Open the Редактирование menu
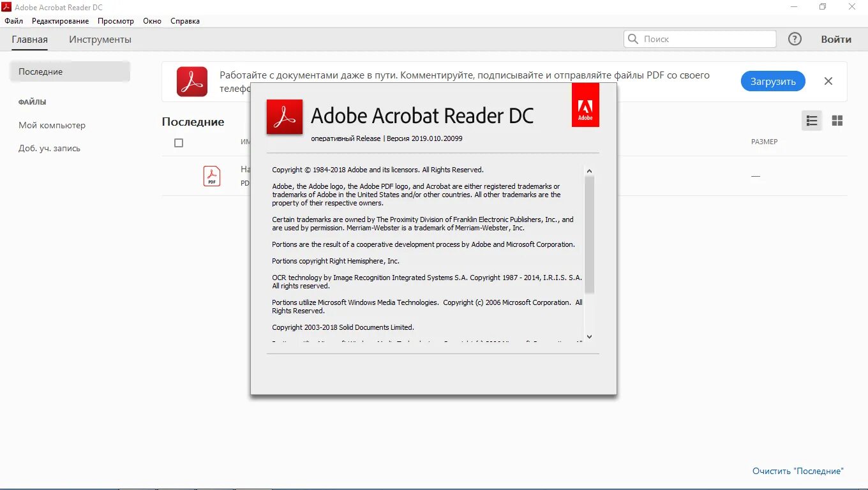Image resolution: width=868 pixels, height=490 pixels. pos(61,21)
